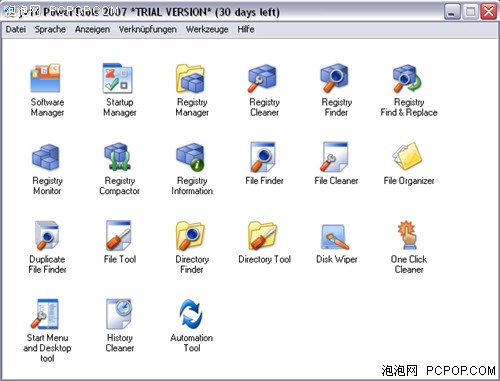This screenshot has width=500, height=381.
Task: Launch the File Organizer icon
Action: pos(407,157)
